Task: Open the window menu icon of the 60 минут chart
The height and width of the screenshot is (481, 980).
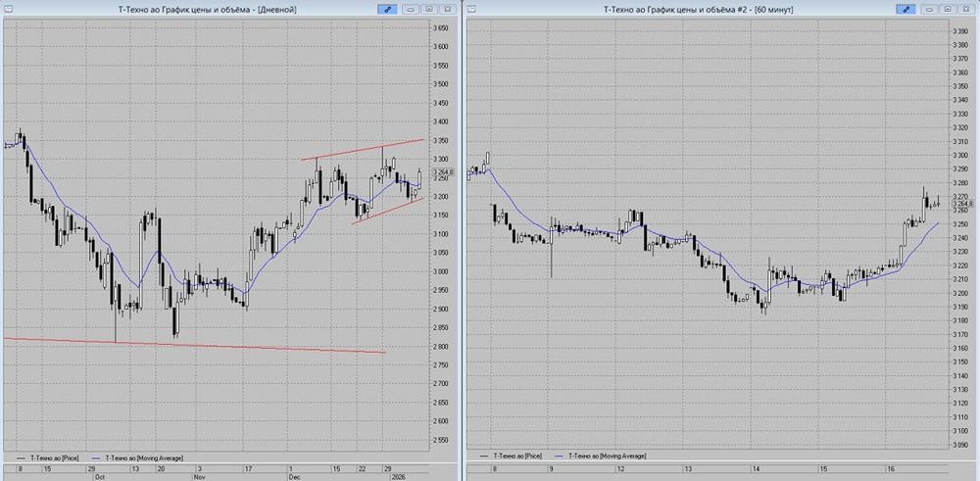Action: pyautogui.click(x=471, y=9)
